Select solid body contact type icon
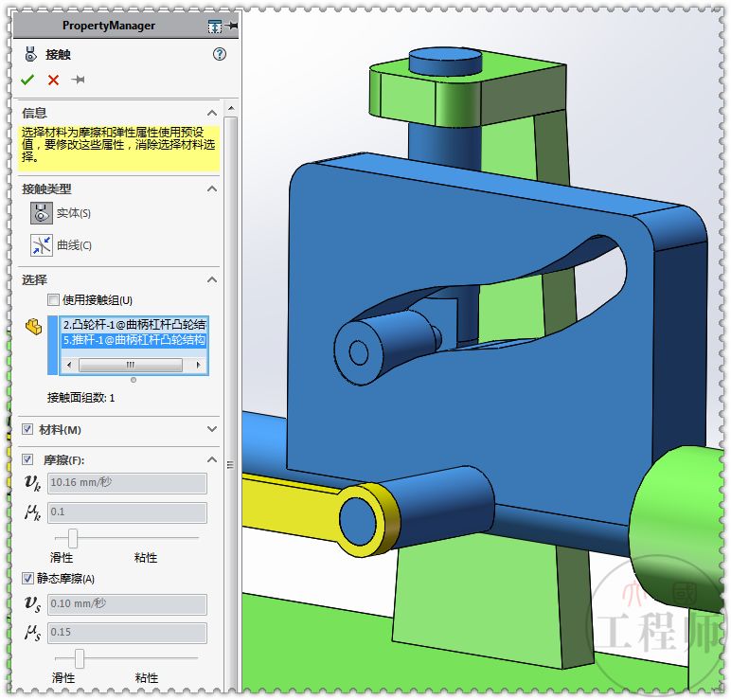The width and height of the screenshot is (731, 700). (42, 213)
